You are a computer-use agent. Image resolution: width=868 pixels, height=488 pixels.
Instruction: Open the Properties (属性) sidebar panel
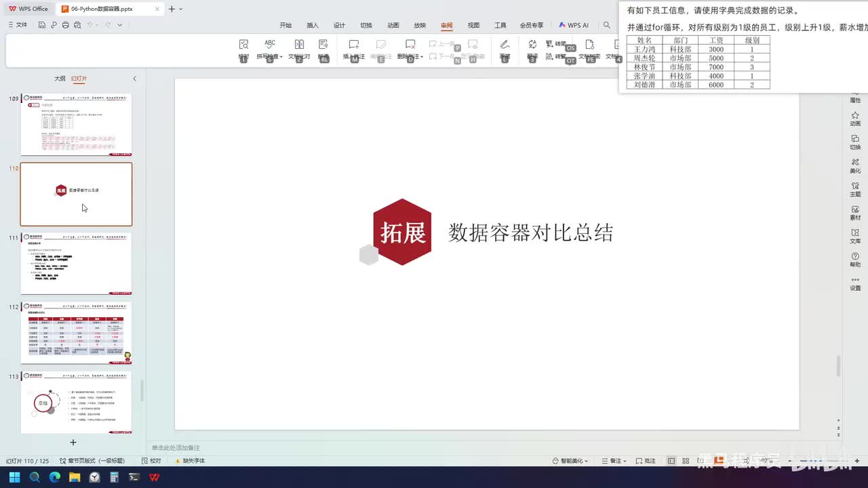coord(855,96)
